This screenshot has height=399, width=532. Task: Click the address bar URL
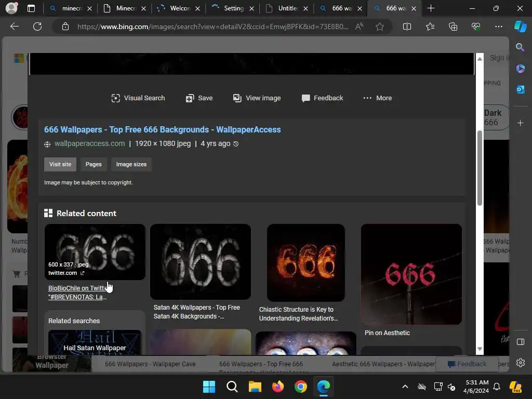pyautogui.click(x=212, y=26)
